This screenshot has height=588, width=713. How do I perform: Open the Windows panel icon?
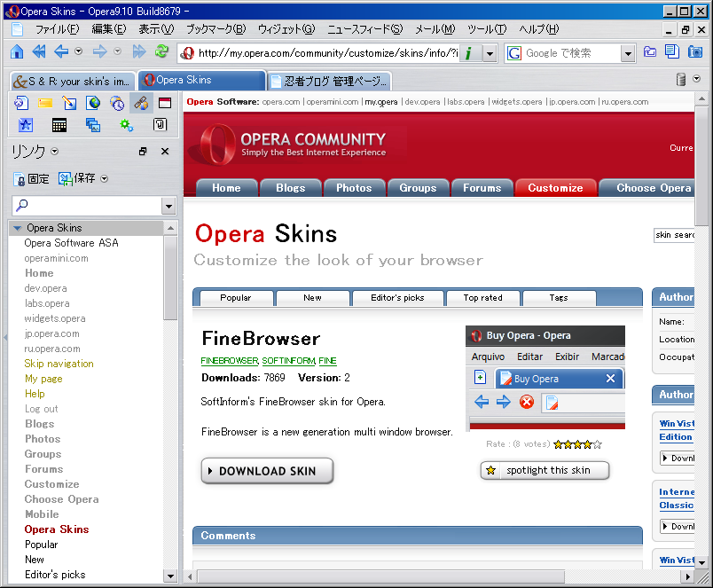click(165, 103)
